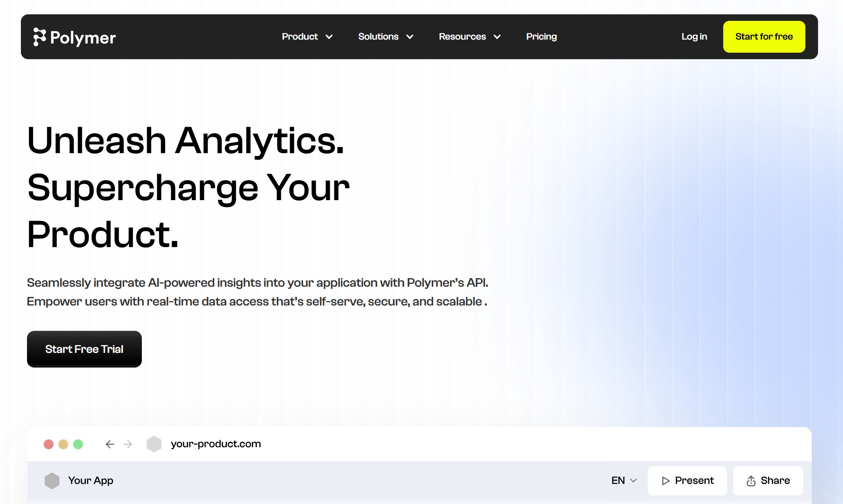Viewport: 843px width, 504px height.
Task: Expand the Resources dropdown menu
Action: (469, 37)
